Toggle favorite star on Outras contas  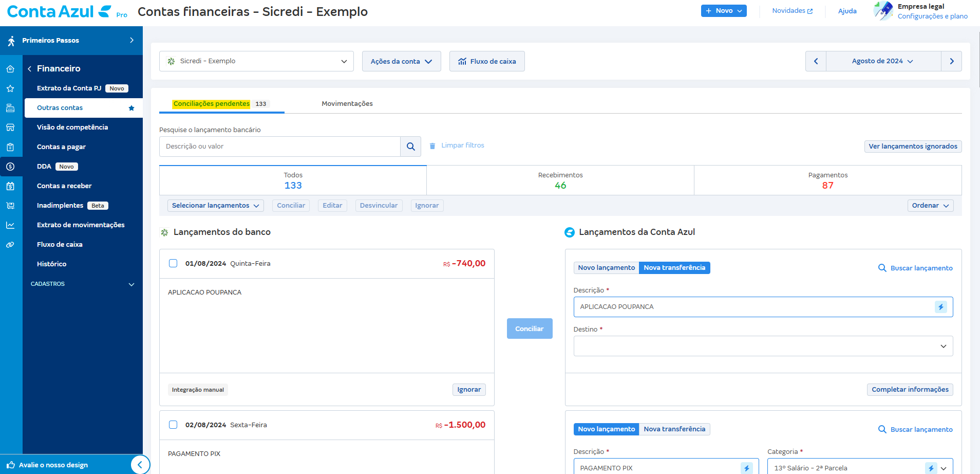131,108
